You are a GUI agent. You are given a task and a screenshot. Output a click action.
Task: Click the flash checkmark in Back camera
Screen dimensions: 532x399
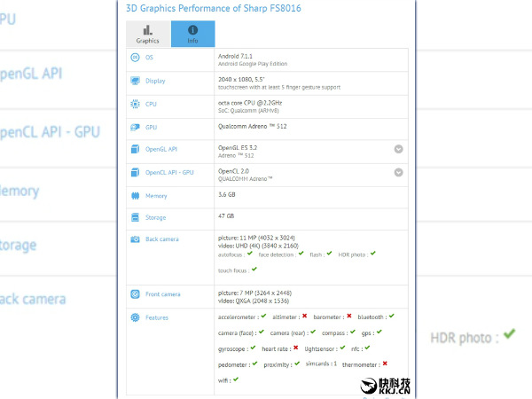[x=329, y=253]
